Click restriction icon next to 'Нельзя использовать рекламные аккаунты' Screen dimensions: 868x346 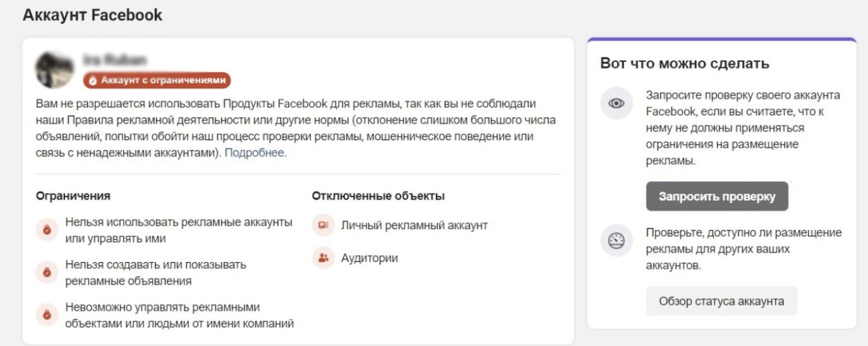(x=47, y=230)
